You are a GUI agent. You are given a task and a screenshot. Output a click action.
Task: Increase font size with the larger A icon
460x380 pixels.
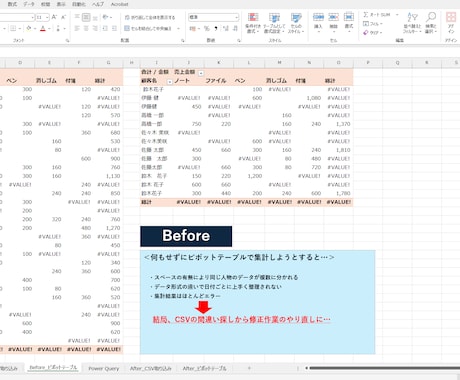pos(54,17)
